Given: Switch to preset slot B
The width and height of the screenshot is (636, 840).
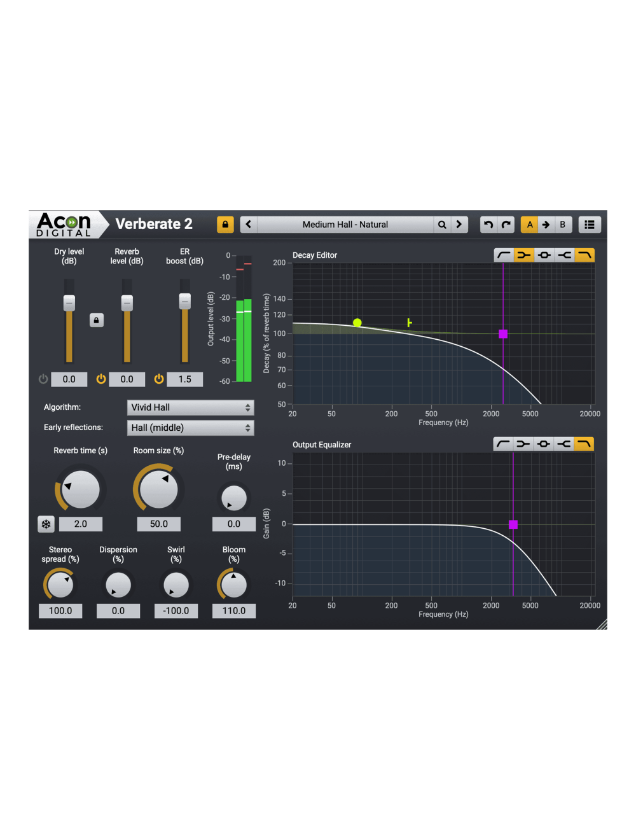Looking at the screenshot, I should 562,224.
